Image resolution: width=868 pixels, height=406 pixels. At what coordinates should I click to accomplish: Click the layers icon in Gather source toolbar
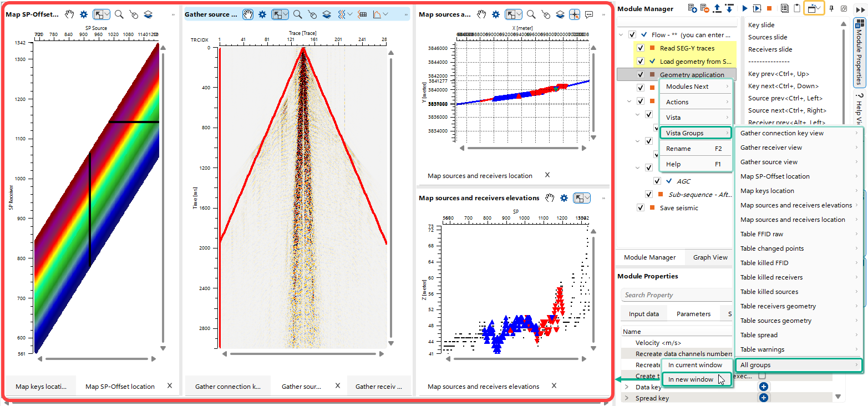pos(327,14)
